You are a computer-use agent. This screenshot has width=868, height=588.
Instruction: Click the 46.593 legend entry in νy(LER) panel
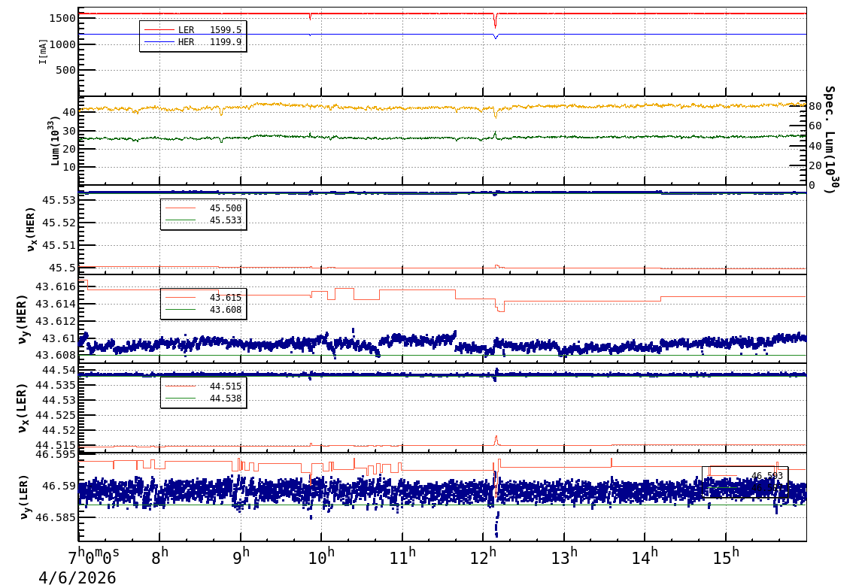pyautogui.click(x=766, y=475)
